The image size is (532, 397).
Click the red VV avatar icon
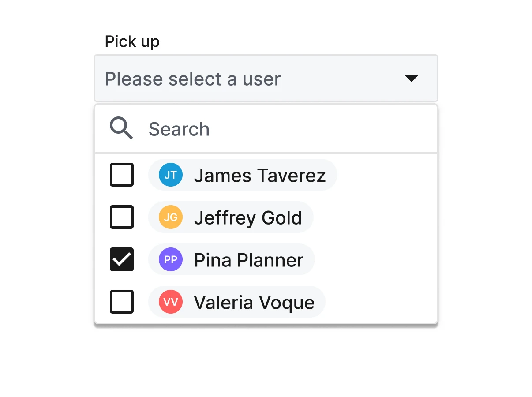[x=171, y=302]
